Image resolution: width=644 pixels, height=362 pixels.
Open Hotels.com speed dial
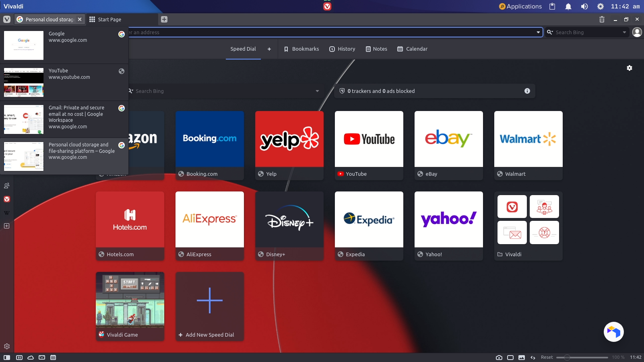coord(130,226)
